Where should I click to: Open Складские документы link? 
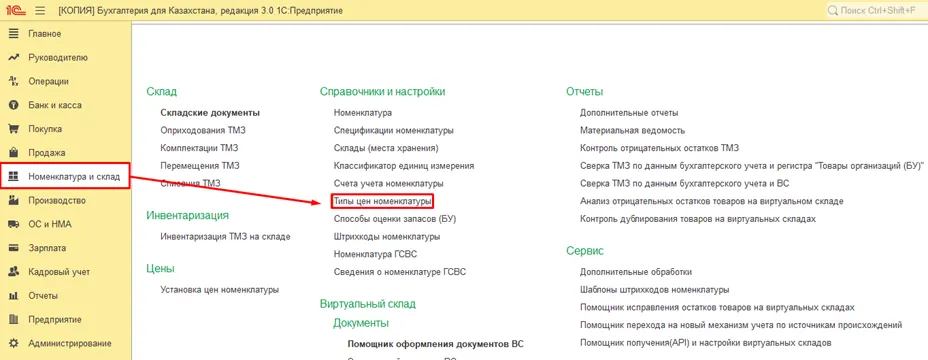coord(210,112)
